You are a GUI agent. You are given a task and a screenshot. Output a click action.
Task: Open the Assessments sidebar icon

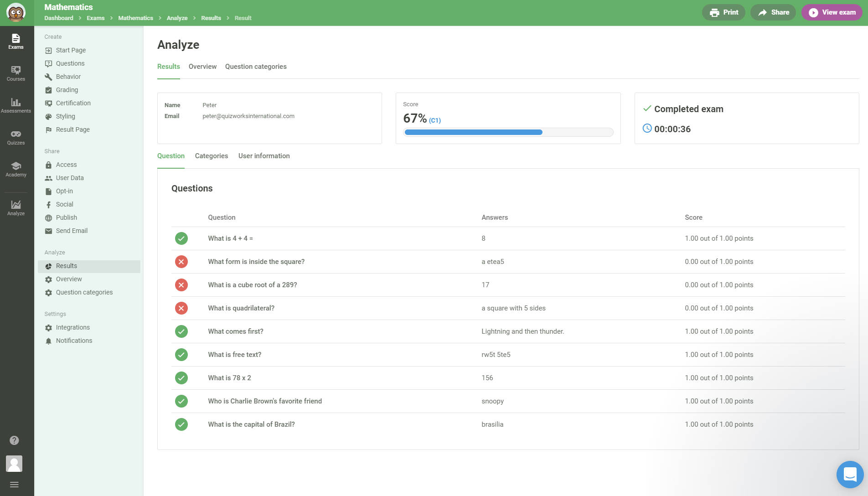[16, 105]
